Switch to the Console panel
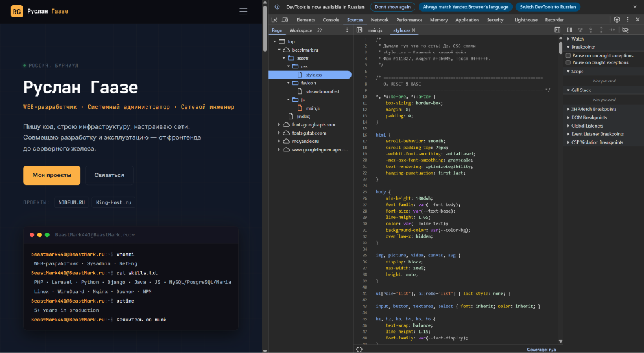The width and height of the screenshot is (644, 353). pyautogui.click(x=331, y=20)
